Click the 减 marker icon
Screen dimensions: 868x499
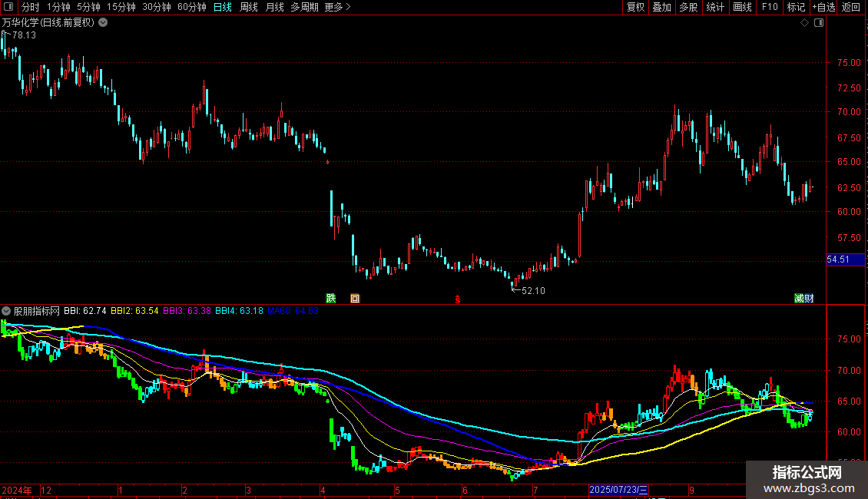click(x=799, y=298)
